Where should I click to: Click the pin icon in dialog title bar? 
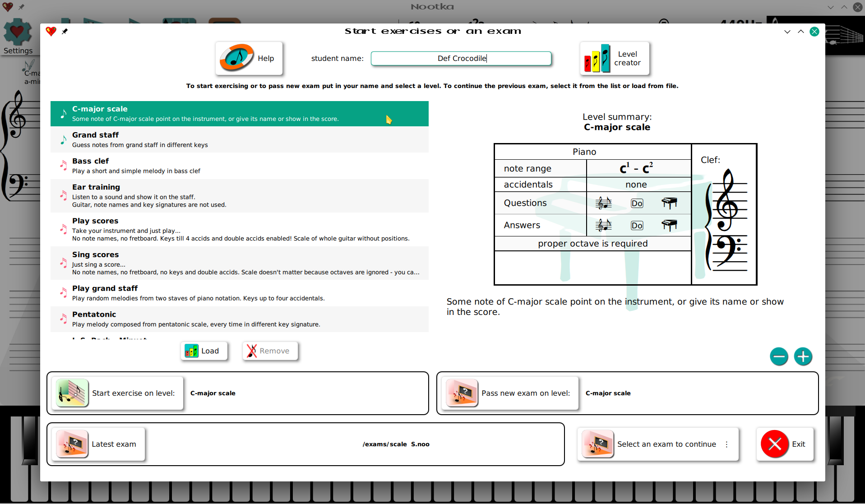tap(65, 31)
